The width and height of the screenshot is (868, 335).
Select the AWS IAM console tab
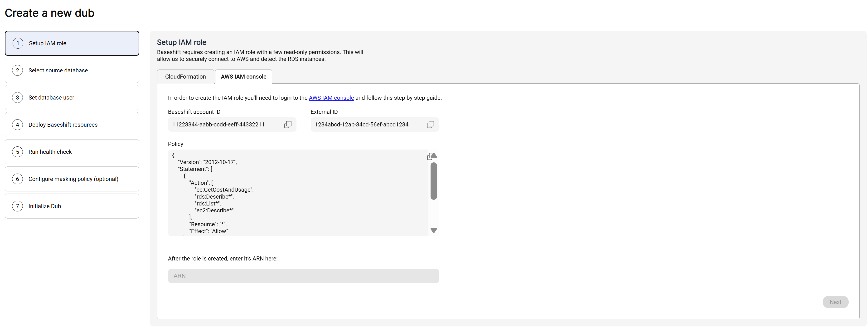[x=243, y=77]
